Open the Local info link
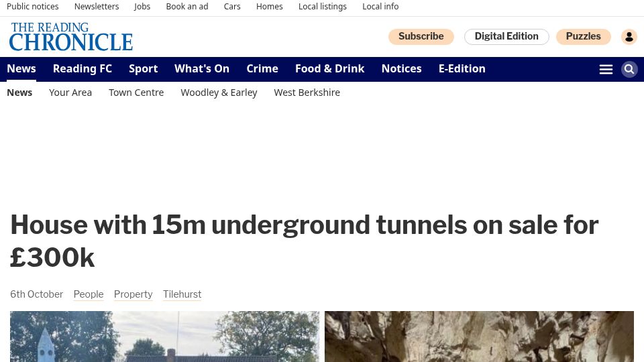This screenshot has width=644, height=362. coord(380,7)
